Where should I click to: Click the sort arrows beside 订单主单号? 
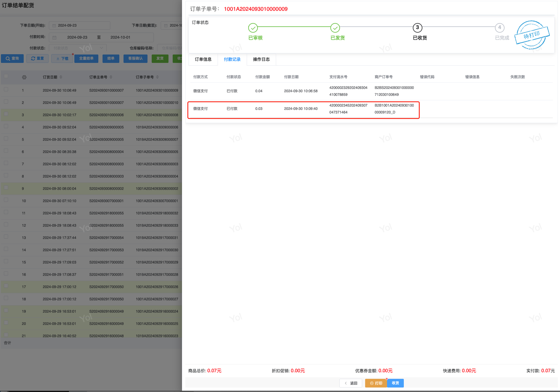(111, 77)
